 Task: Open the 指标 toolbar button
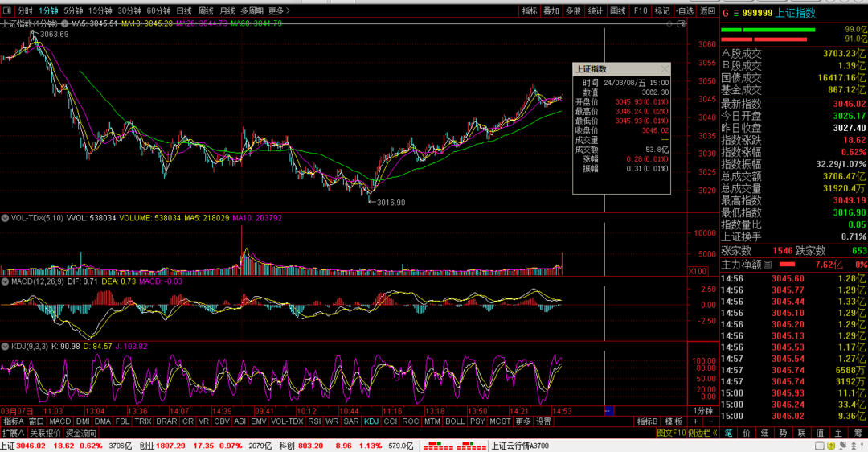[x=530, y=10]
